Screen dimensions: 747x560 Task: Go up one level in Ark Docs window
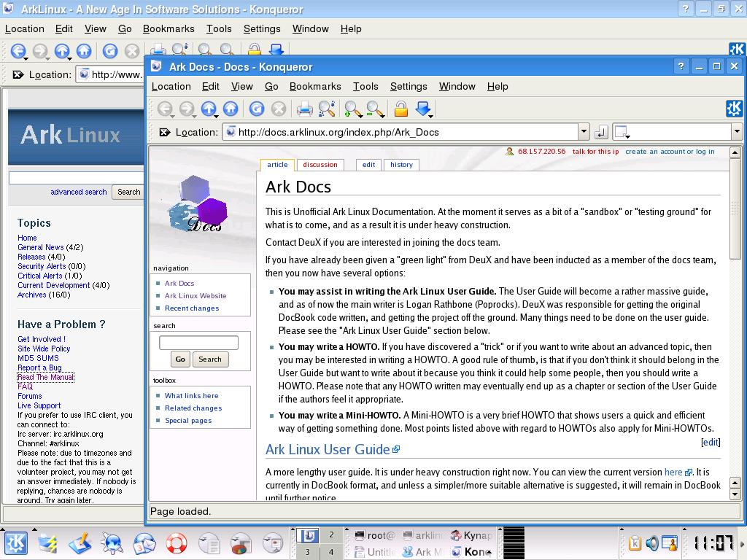209,109
